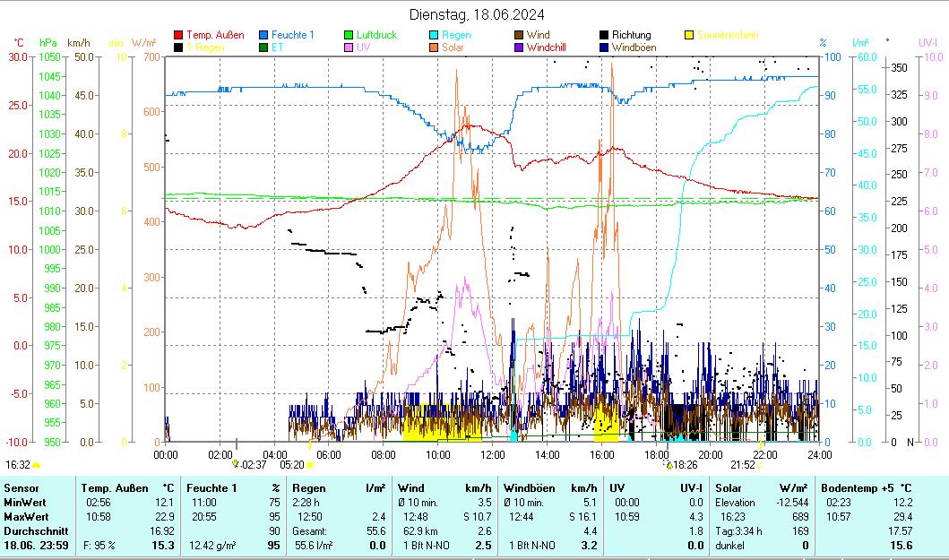Click the cyan Regen legend swatch
Image resolution: width=949 pixels, height=560 pixels.
click(x=434, y=35)
